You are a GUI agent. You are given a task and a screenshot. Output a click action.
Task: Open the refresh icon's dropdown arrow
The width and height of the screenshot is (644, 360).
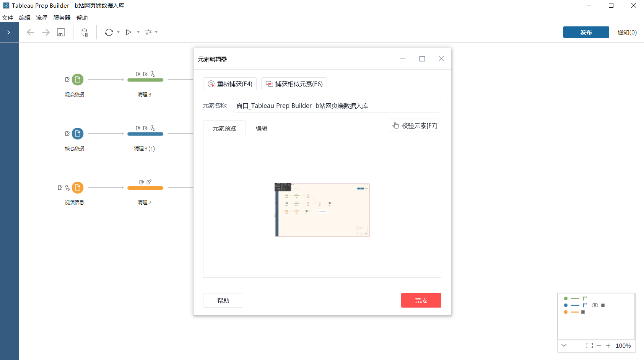tap(119, 33)
